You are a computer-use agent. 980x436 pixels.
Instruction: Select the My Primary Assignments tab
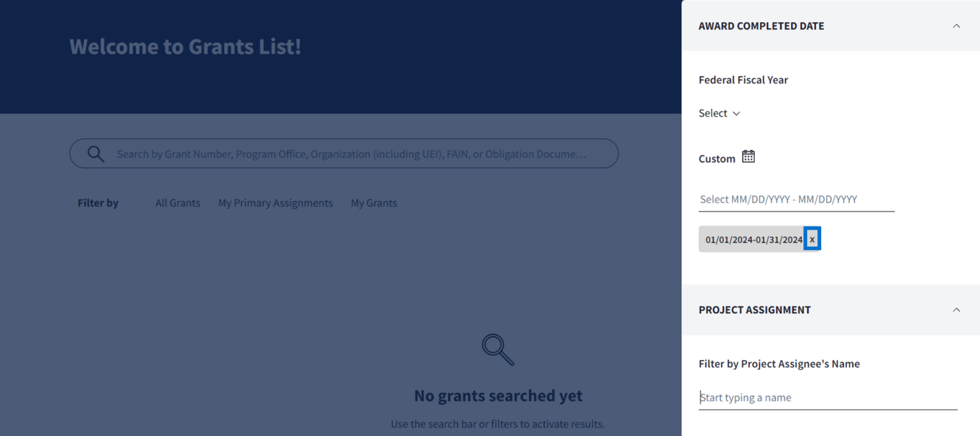(x=275, y=203)
